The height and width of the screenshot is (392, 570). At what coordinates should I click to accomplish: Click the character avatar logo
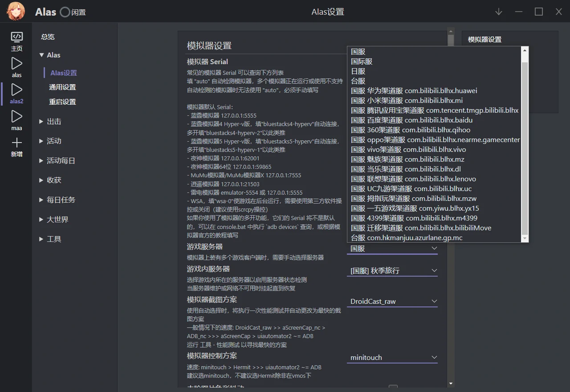[16, 12]
